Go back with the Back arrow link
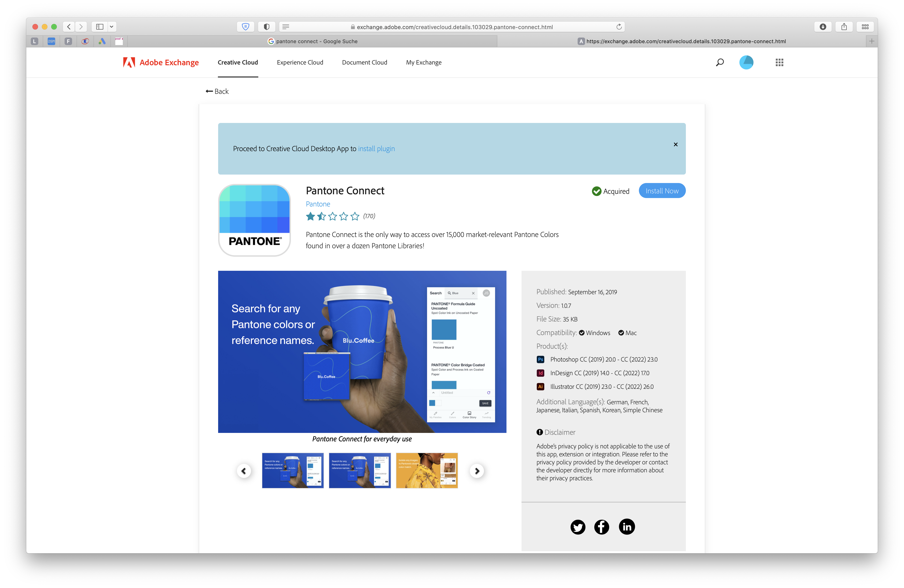The width and height of the screenshot is (904, 588). click(x=217, y=91)
